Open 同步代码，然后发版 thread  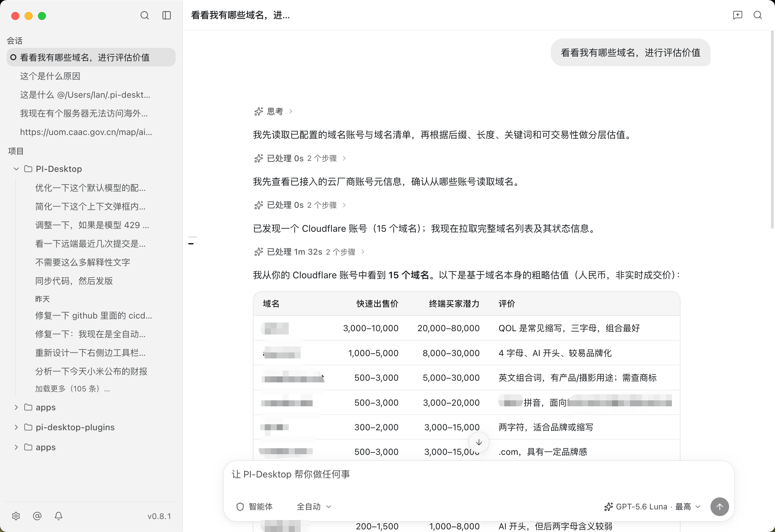[x=74, y=281]
